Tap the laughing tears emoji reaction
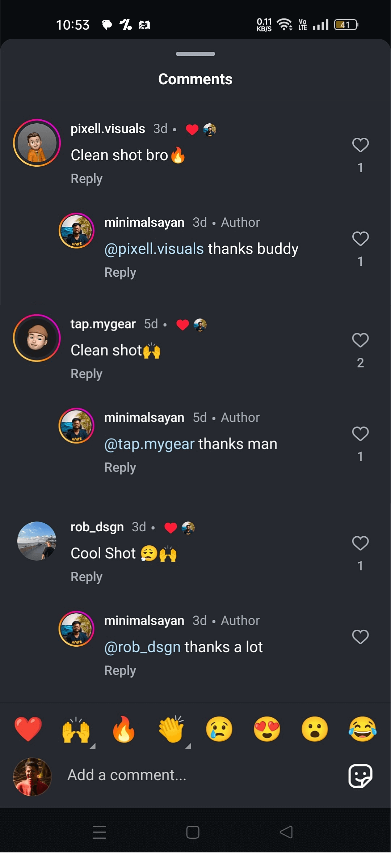The width and height of the screenshot is (391, 868). (x=362, y=729)
